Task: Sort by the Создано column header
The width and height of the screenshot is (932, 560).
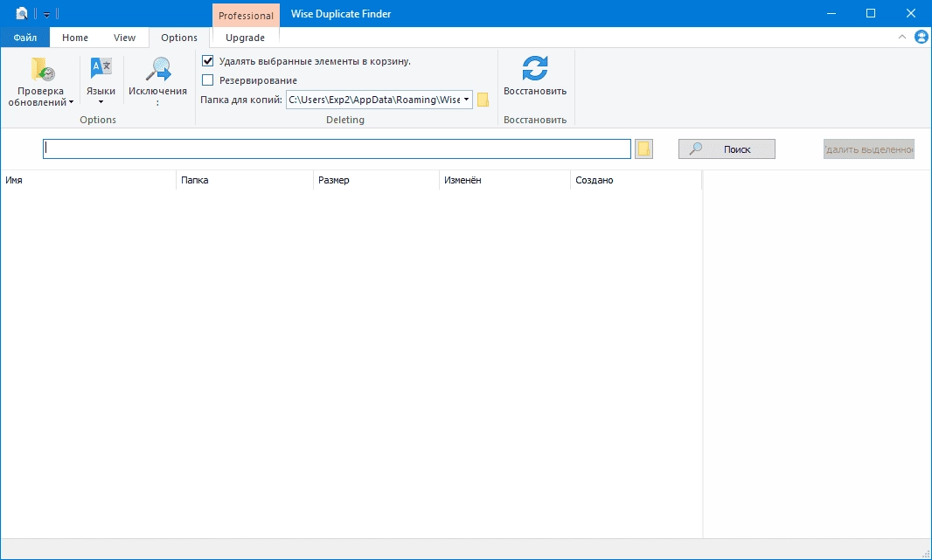Action: coord(636,180)
